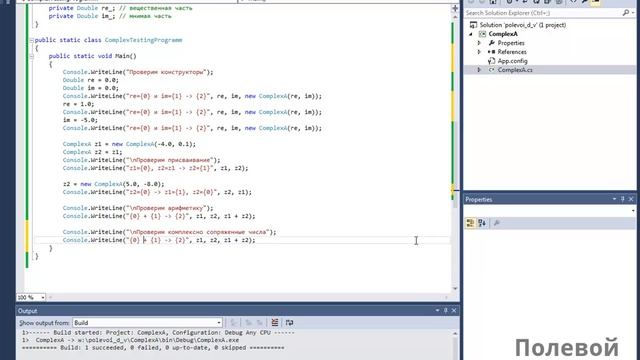The width and height of the screenshot is (640, 360).
Task: Place cursor on 're = 1.0;' line
Action: (78, 104)
